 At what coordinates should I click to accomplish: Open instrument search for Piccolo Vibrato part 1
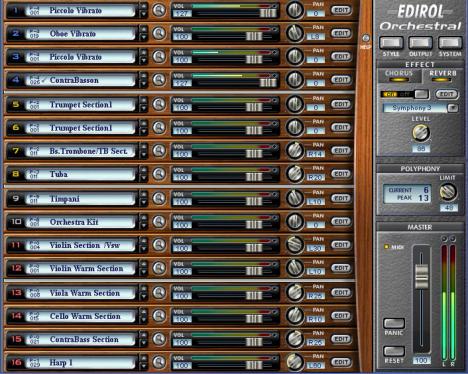pyautogui.click(x=159, y=10)
